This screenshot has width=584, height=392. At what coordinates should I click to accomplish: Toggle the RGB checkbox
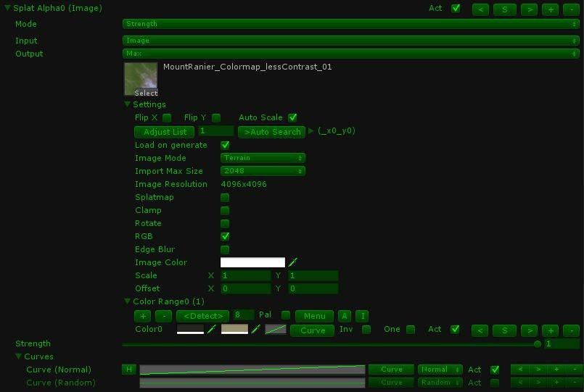point(225,236)
